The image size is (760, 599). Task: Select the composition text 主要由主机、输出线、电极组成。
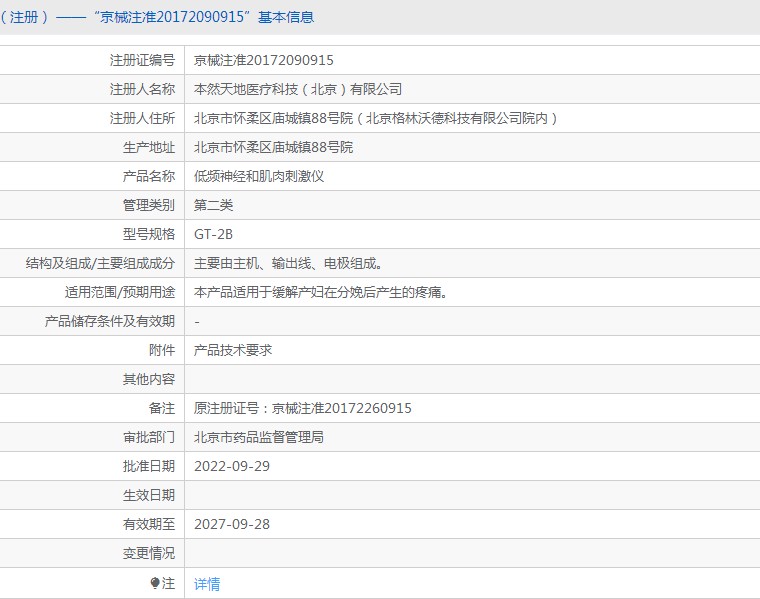(288, 264)
